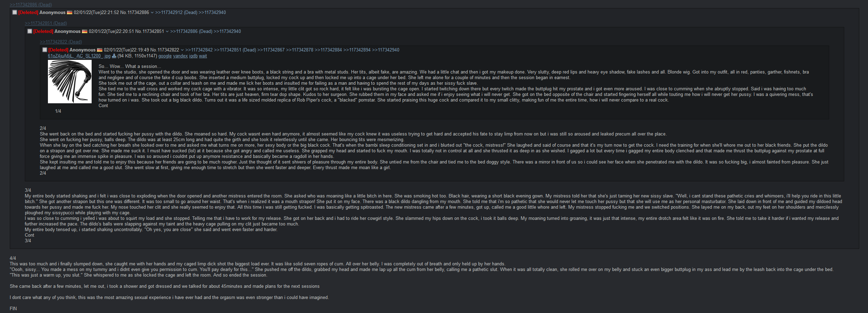This screenshot has width=868, height=313.
Task: Open the dropdown arrow after No.117342822
Action: 182,50
